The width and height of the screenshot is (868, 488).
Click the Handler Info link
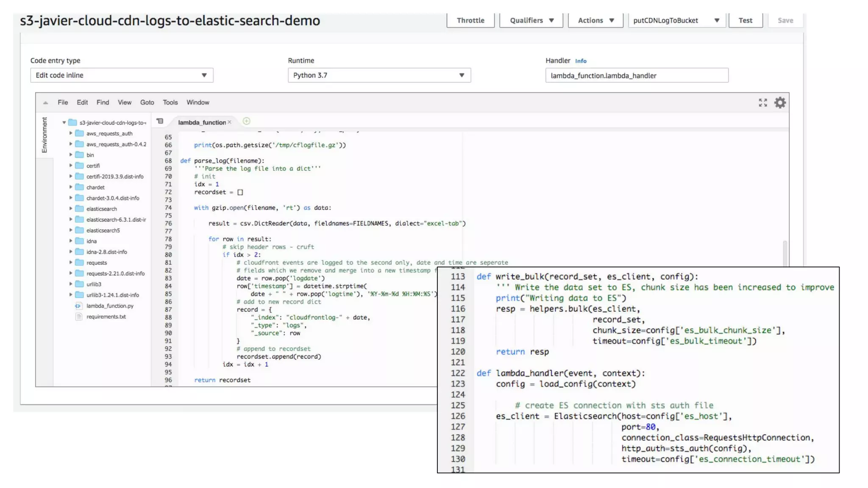[581, 61]
